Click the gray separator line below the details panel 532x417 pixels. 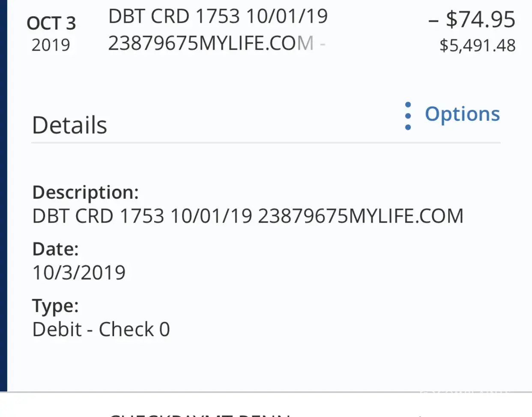click(266, 392)
